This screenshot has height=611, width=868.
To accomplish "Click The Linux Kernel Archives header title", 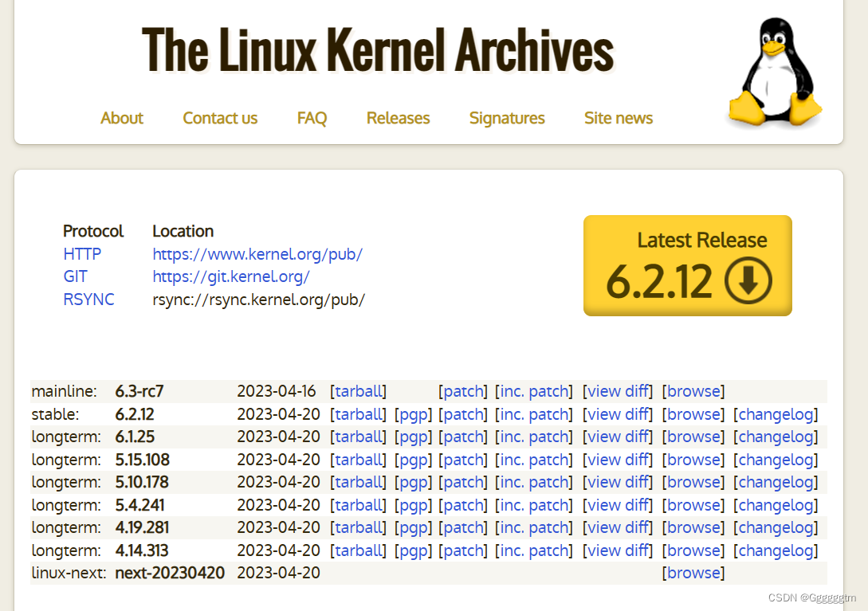I will coord(377,50).
